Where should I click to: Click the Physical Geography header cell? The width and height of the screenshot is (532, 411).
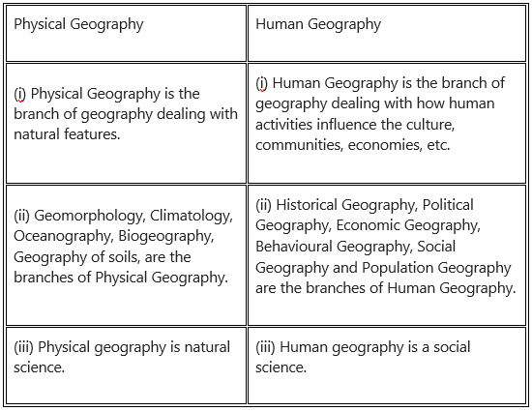(126, 33)
